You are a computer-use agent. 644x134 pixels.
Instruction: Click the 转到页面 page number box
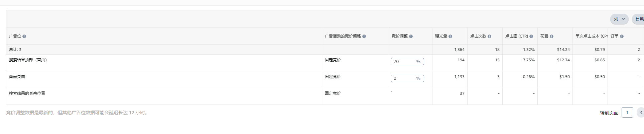(627, 113)
